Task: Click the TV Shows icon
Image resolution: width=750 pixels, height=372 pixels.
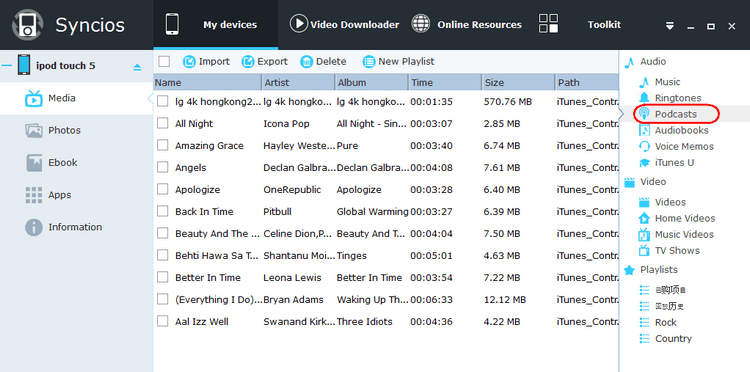Action: (x=644, y=250)
